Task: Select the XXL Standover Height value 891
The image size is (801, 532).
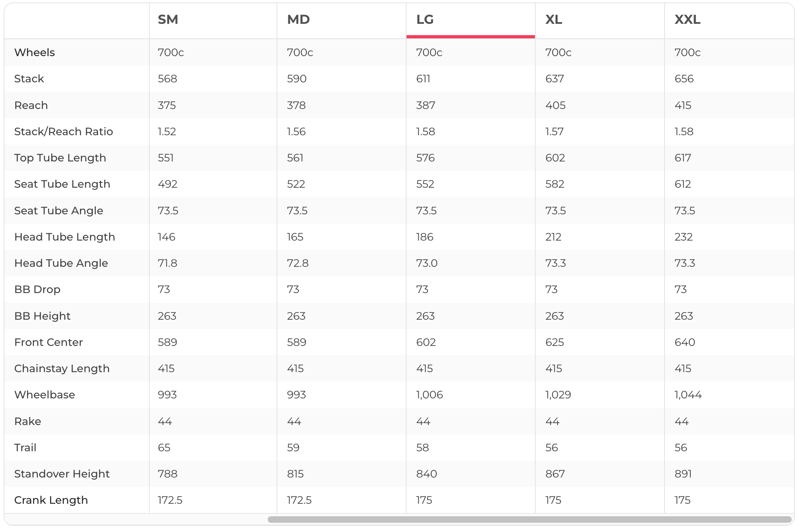Action: tap(683, 474)
